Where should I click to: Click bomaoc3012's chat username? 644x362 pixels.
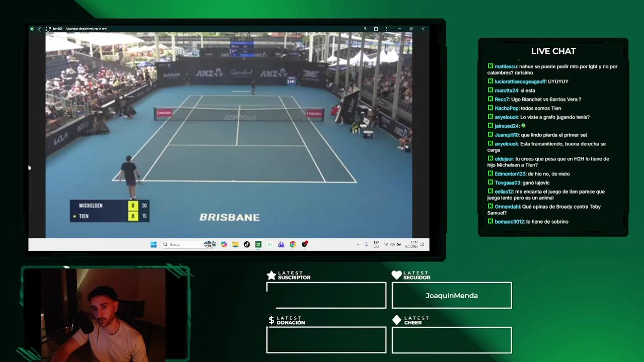click(x=509, y=222)
